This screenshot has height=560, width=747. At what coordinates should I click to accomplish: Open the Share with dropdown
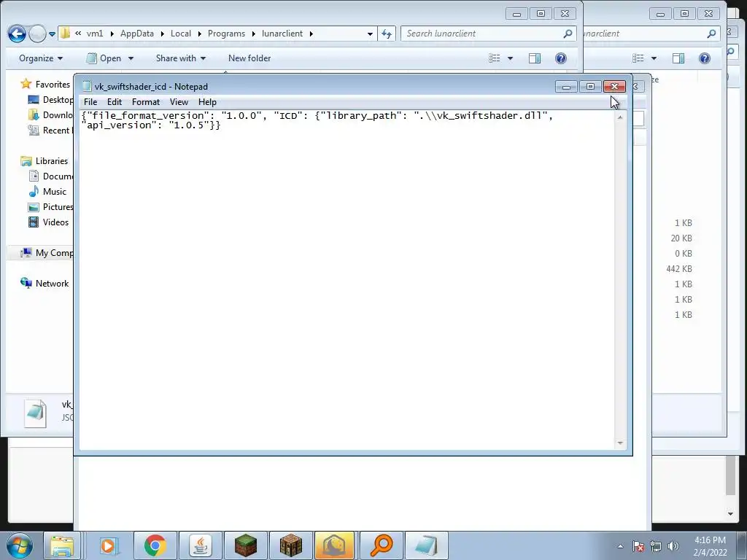tap(181, 58)
